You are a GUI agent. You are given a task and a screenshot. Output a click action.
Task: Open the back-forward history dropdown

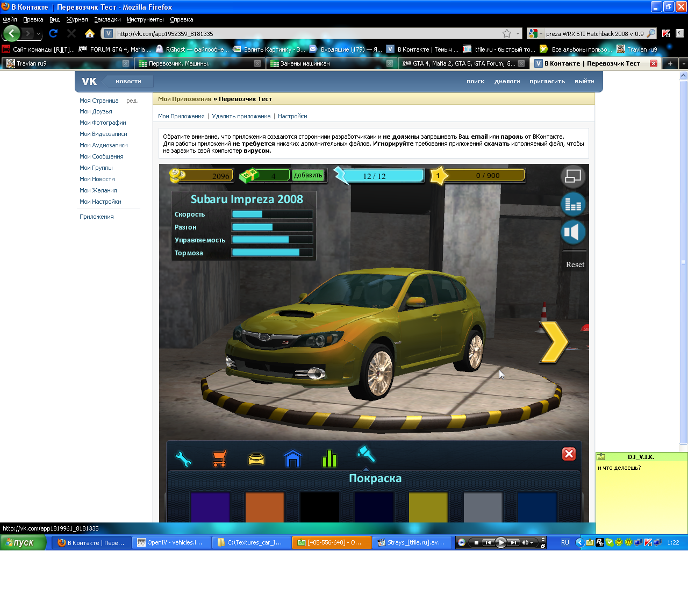pos(38,33)
